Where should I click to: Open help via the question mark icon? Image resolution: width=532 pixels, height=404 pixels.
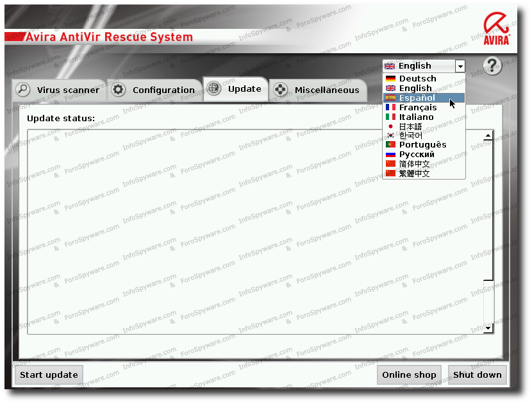tap(492, 66)
